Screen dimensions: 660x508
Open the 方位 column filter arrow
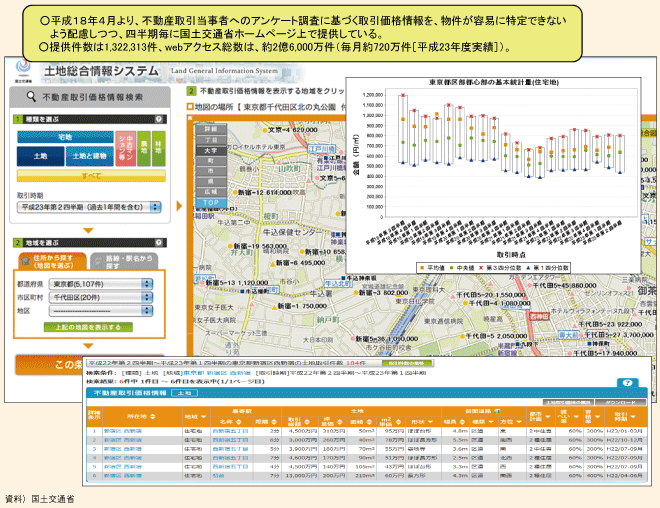pos(519,422)
